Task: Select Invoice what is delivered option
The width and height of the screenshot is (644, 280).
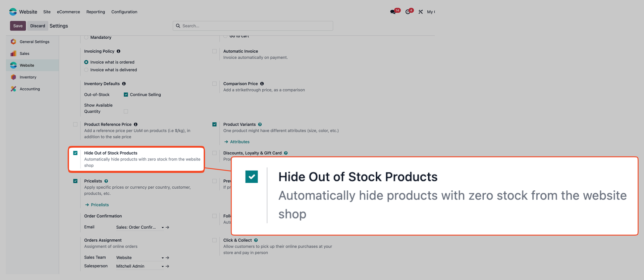Action: [x=86, y=70]
